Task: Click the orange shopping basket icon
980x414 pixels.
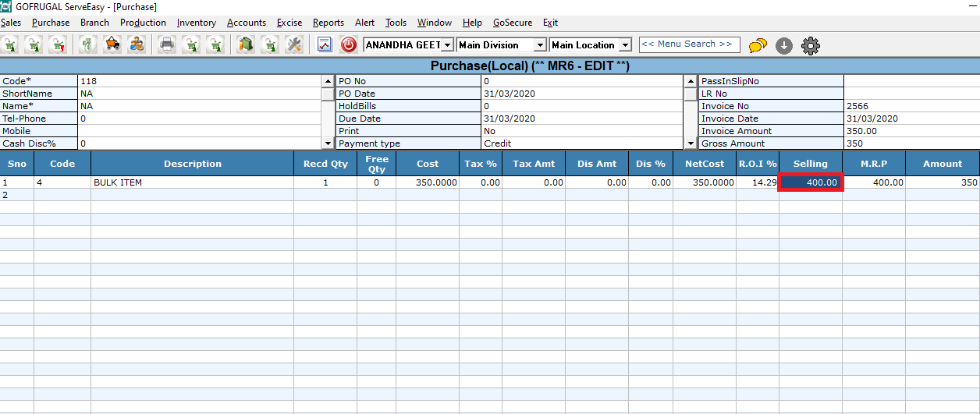Action: [x=112, y=44]
